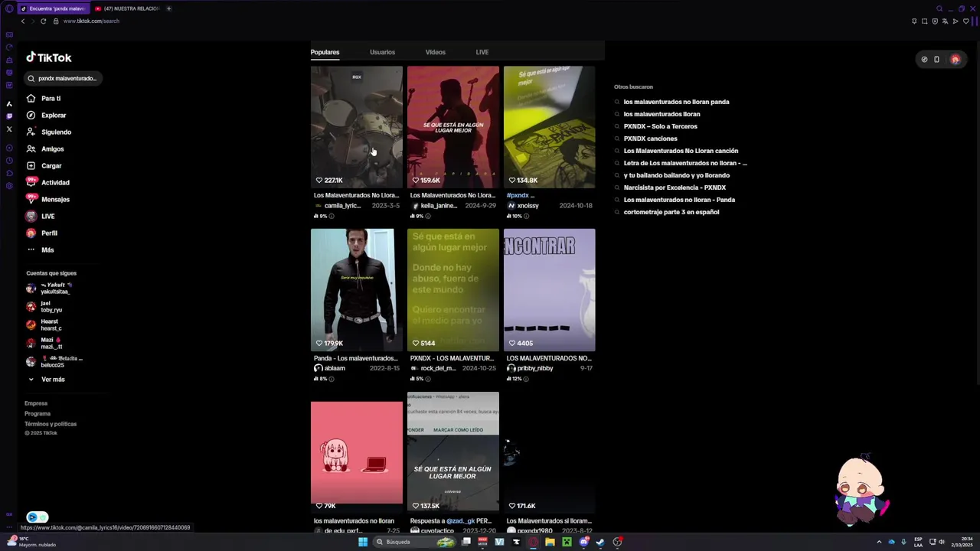Open the Perfil page
Image resolution: width=980 pixels, height=551 pixels.
tap(42, 233)
